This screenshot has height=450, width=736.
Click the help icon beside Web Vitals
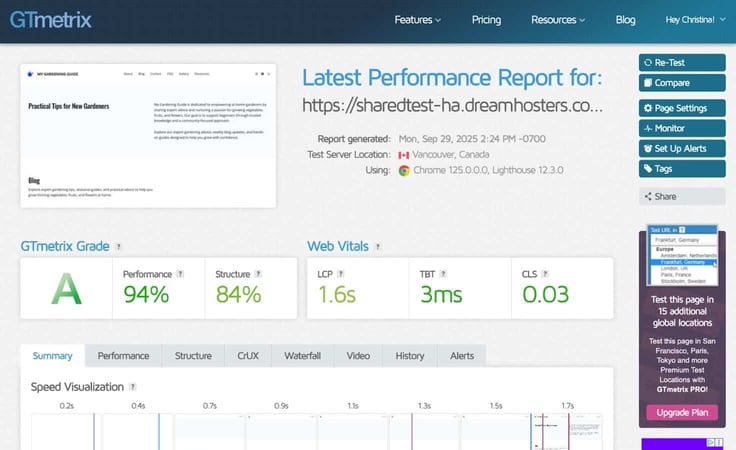pyautogui.click(x=378, y=246)
